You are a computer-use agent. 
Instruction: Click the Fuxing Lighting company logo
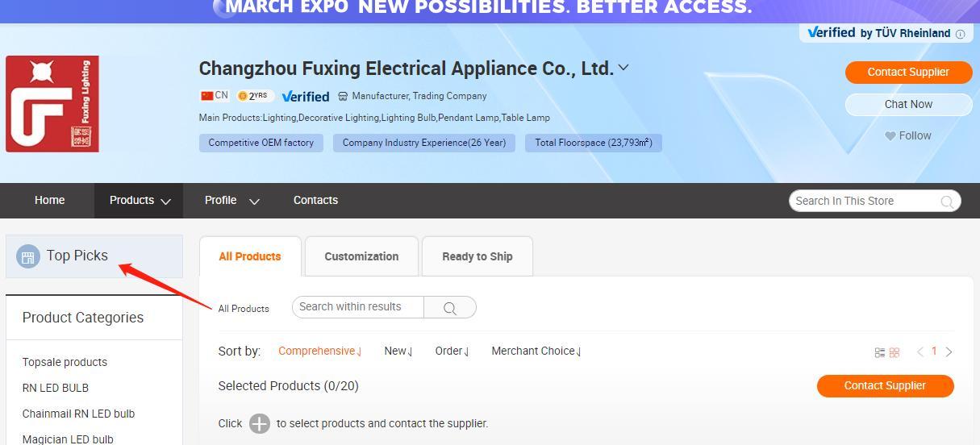pos(52,104)
